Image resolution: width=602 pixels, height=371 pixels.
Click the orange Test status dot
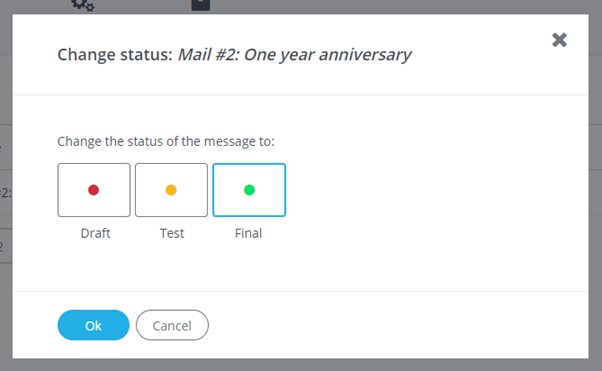[x=171, y=190]
